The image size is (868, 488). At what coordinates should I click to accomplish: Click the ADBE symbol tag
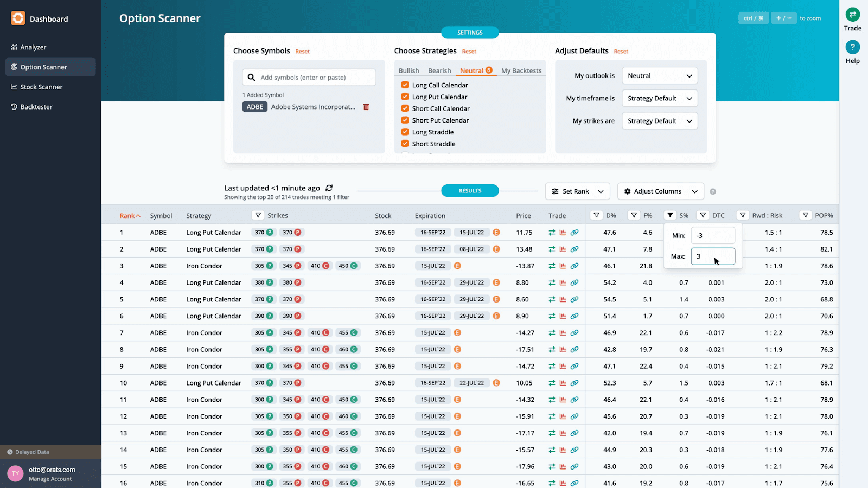254,107
